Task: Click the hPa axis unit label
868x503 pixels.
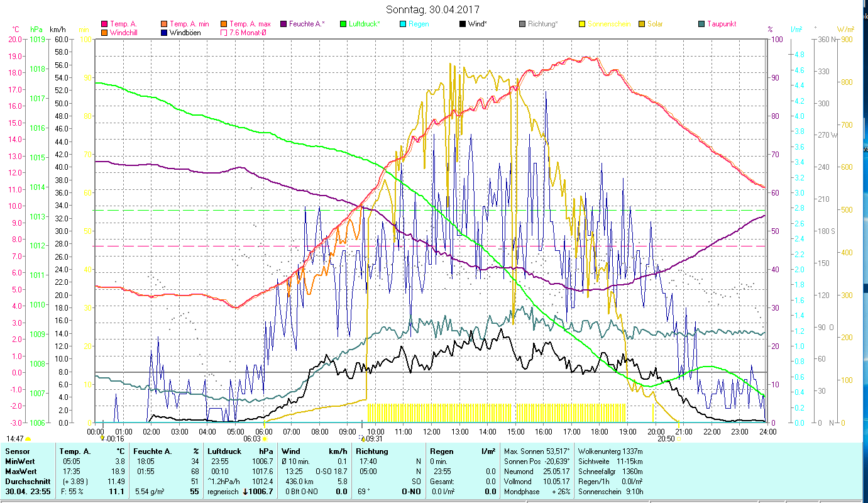Action: (36, 30)
